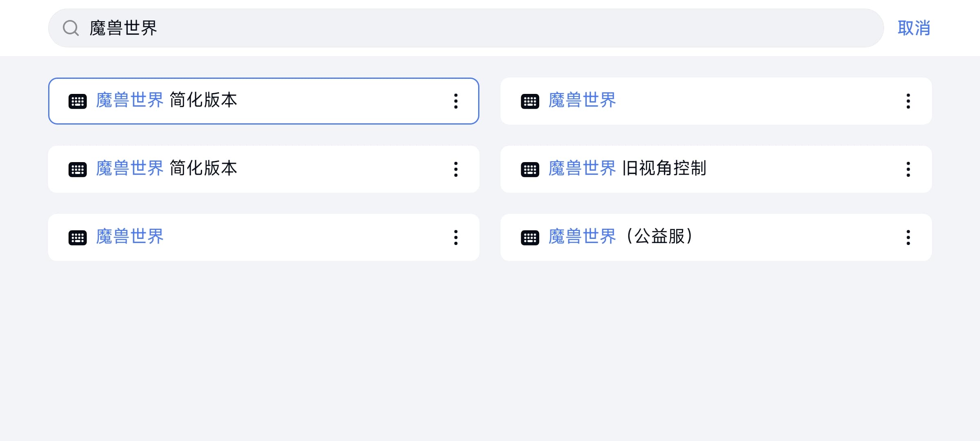The width and height of the screenshot is (980, 441).
Task: Click keyboard icon next to 旧视角控制
Action: [x=530, y=169]
